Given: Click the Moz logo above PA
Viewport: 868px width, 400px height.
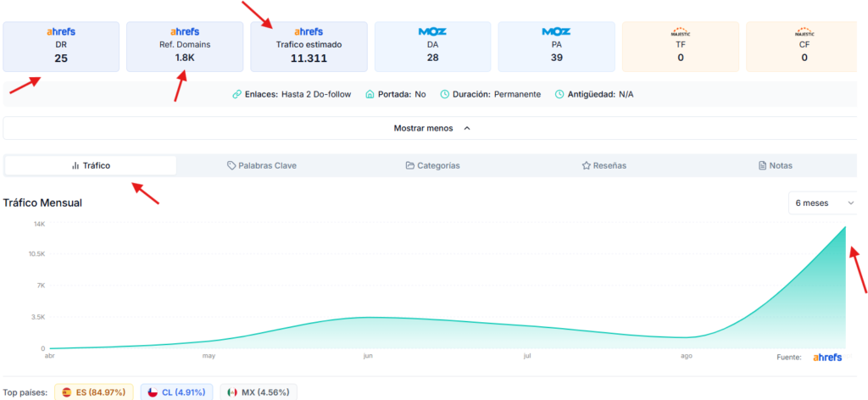Looking at the screenshot, I should point(556,31).
